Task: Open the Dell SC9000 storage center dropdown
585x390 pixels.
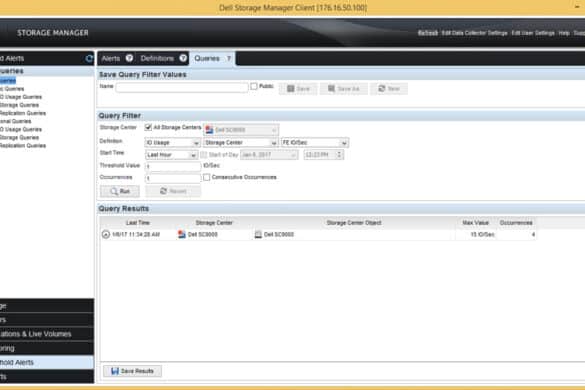Action: 241,130
